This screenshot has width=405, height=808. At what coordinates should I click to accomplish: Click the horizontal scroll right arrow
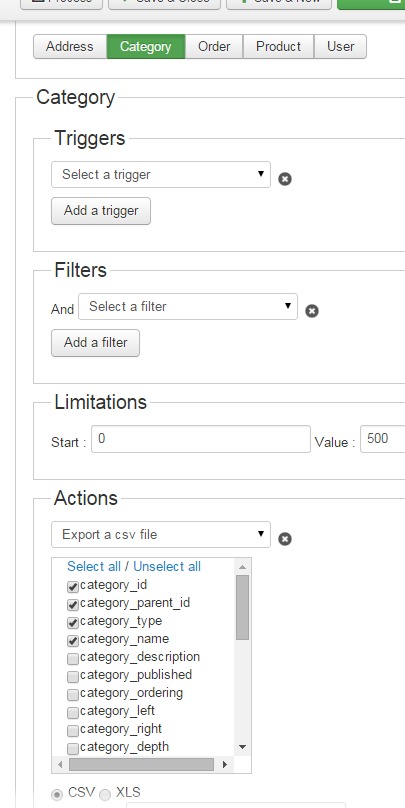(x=225, y=764)
